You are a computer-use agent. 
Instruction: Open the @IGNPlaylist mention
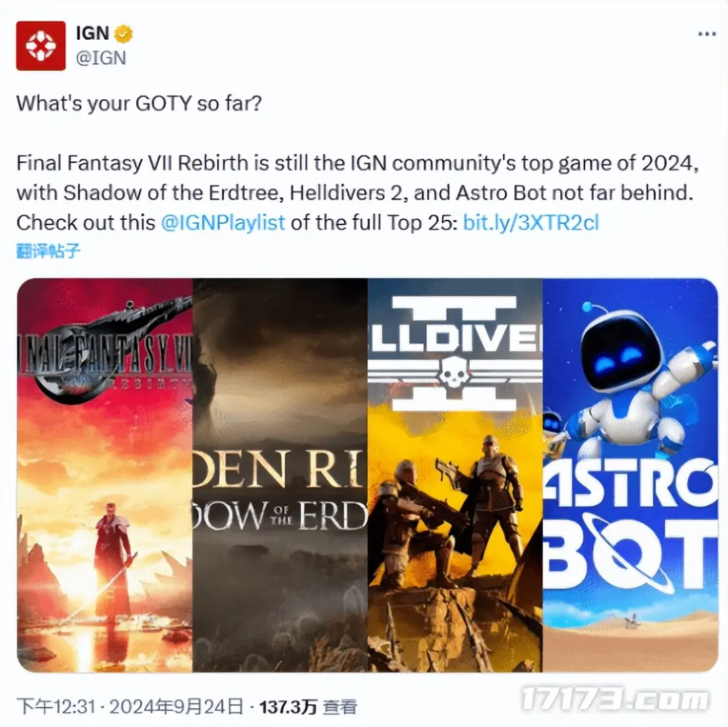pos(223,223)
